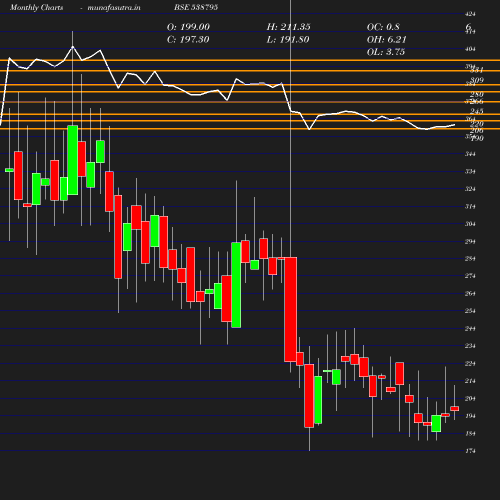Select the high value "H: 211.35"
Image resolution: width=500 pixels, height=500 pixels.
[288, 27]
